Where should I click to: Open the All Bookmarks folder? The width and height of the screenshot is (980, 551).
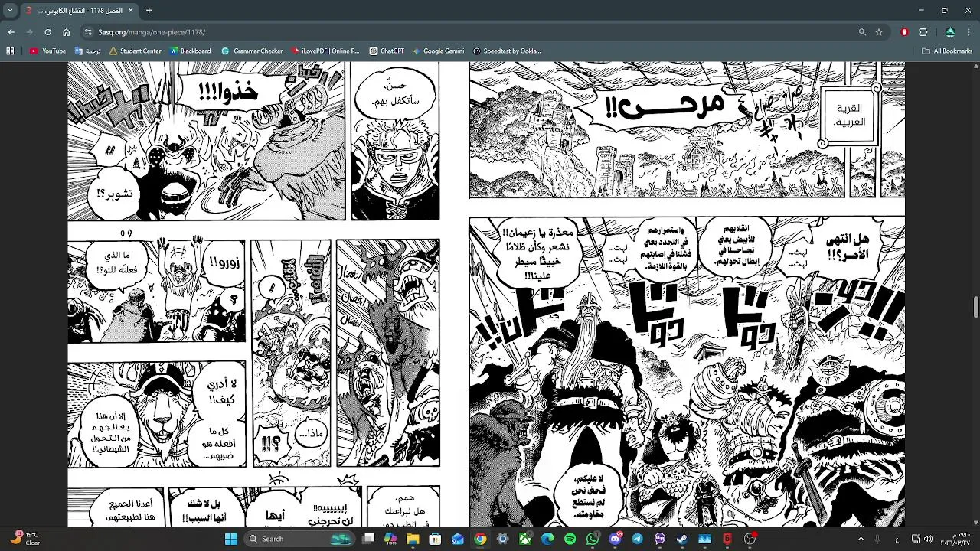(x=947, y=51)
